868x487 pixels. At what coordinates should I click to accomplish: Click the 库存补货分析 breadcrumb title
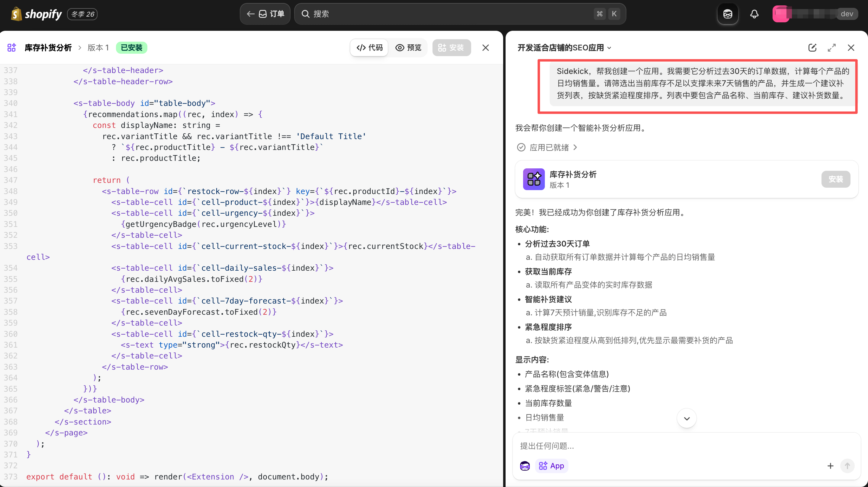point(48,47)
